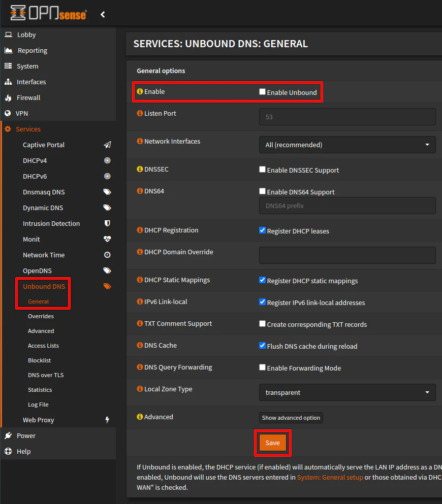Select General under Unbound DNS
Screen dimensions: 442x504
click(x=38, y=301)
